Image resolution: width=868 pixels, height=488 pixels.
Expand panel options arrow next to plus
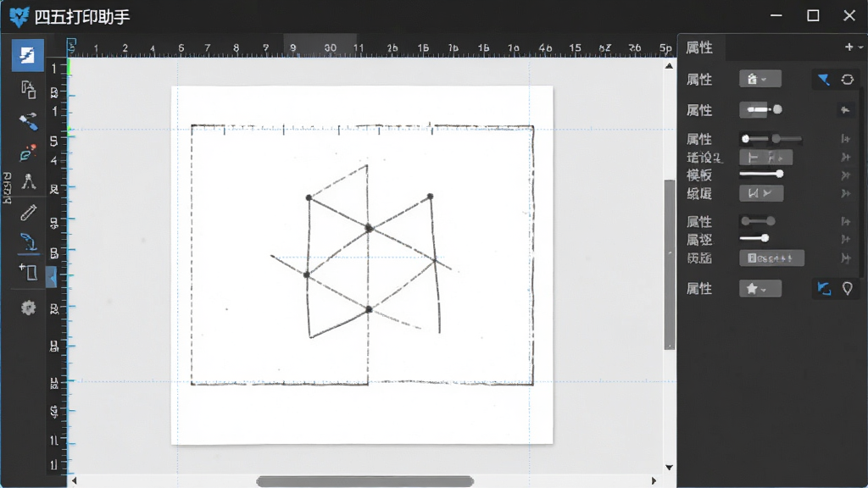pos(860,47)
